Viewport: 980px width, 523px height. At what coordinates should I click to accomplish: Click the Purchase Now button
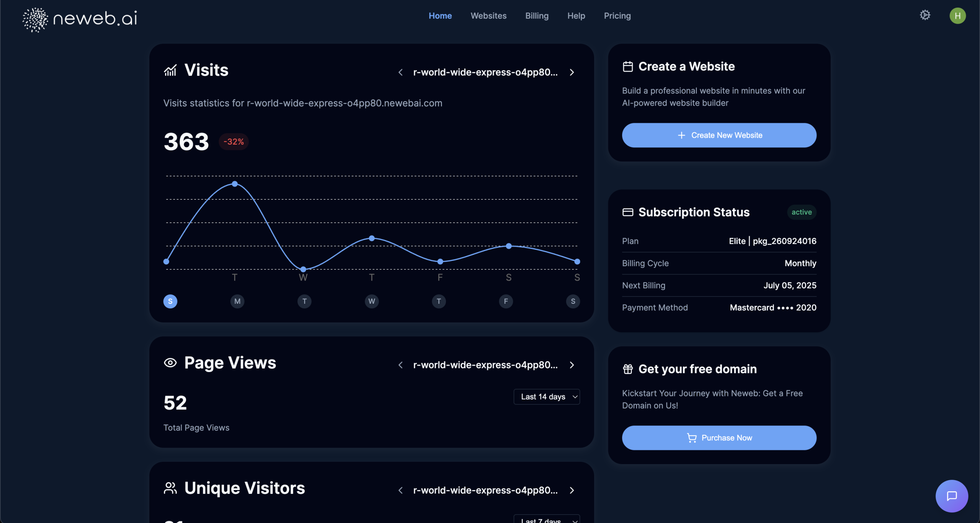click(x=719, y=438)
